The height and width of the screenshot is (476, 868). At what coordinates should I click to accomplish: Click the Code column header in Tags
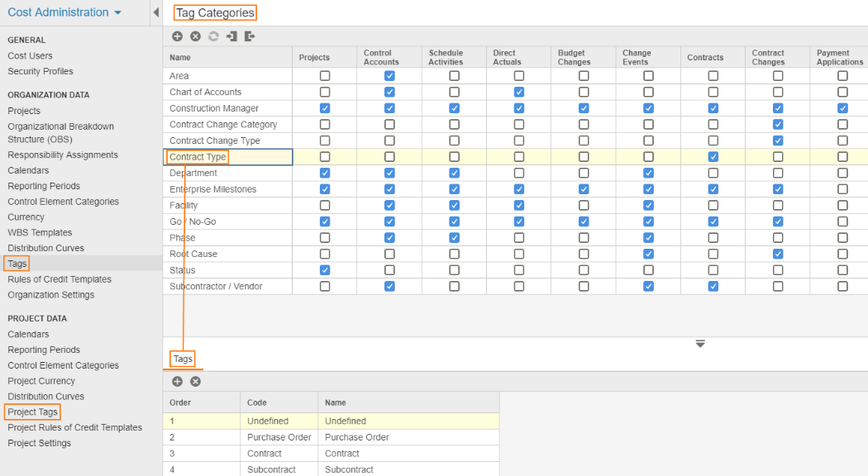click(x=279, y=402)
